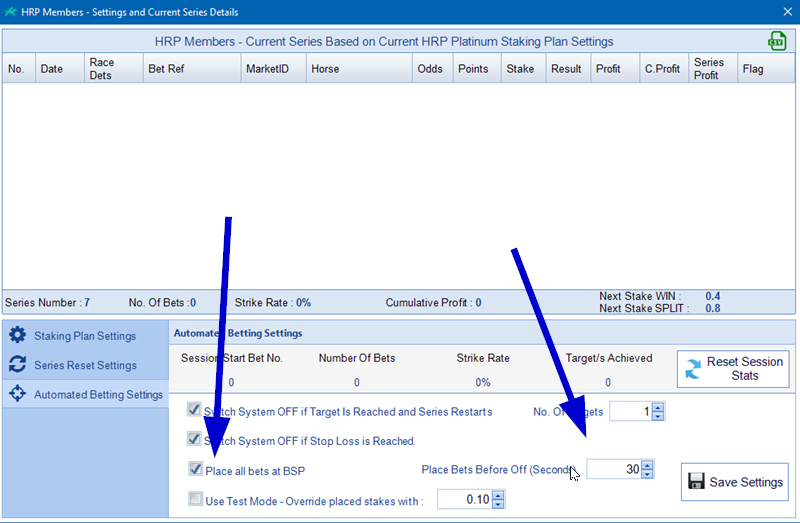Export the series table to CSV

pos(777,41)
